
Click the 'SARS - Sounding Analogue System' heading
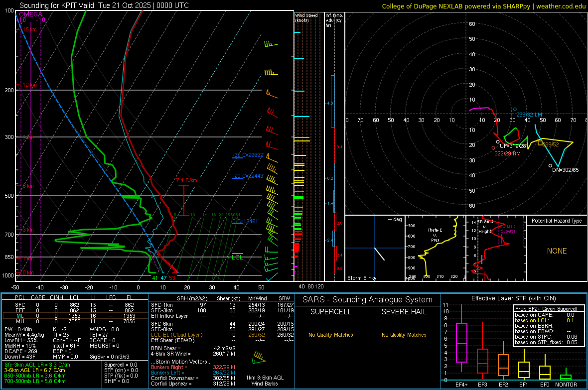pos(367,300)
